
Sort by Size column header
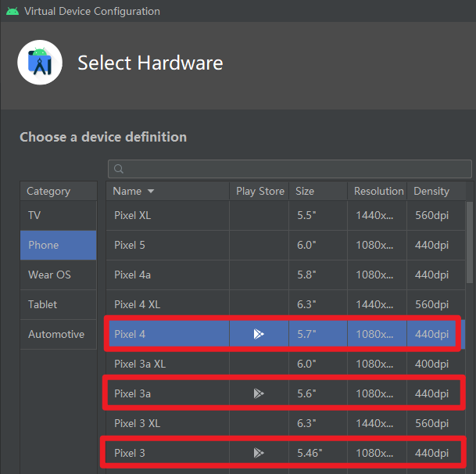point(318,191)
